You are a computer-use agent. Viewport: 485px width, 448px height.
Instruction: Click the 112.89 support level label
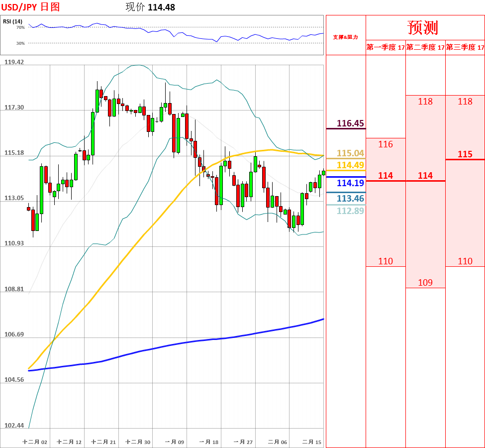pyautogui.click(x=350, y=211)
